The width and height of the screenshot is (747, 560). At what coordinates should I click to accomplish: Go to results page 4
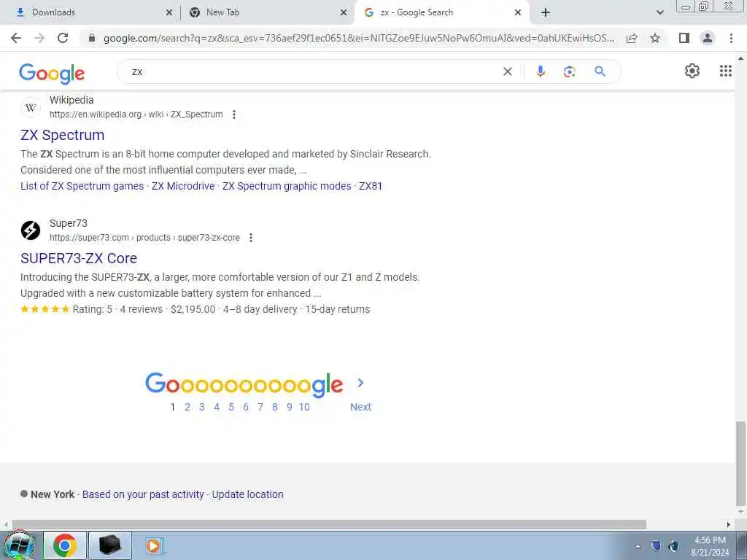[217, 407]
